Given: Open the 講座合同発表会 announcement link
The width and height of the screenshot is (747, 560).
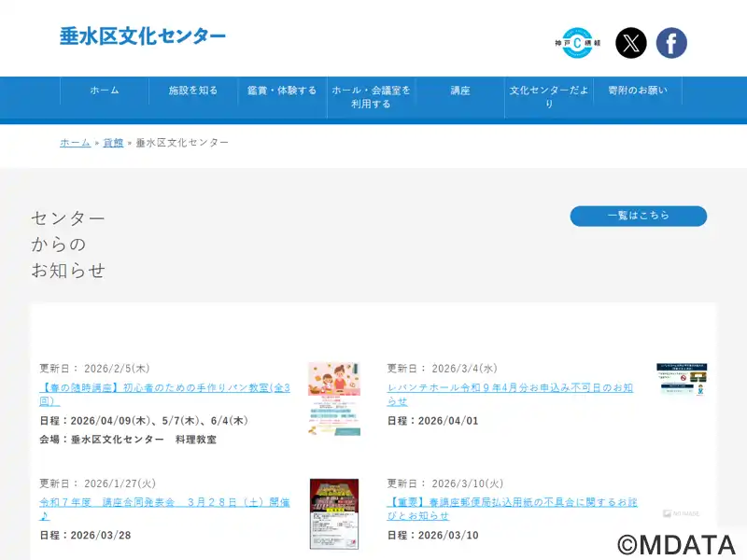Looking at the screenshot, I should [x=164, y=508].
